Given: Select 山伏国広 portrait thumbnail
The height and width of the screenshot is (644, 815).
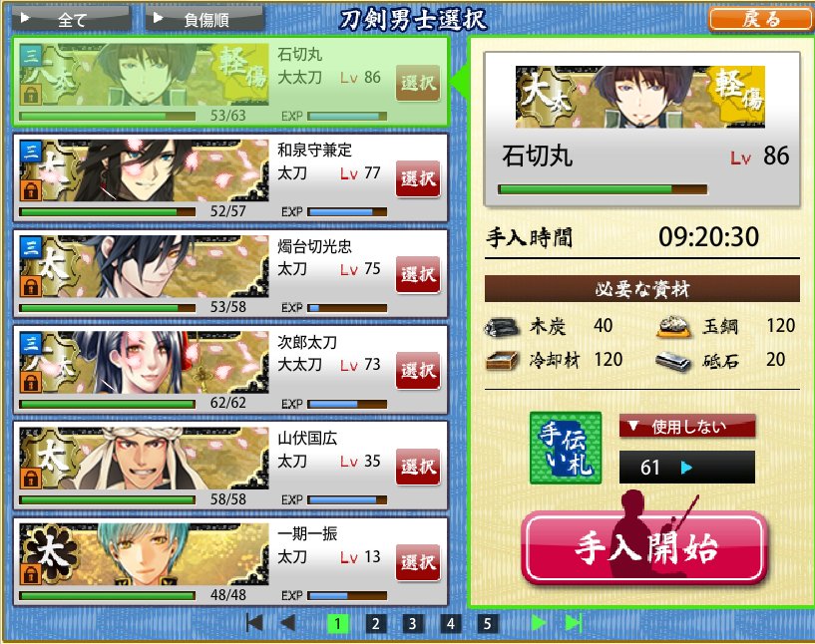Looking at the screenshot, I should [144, 458].
